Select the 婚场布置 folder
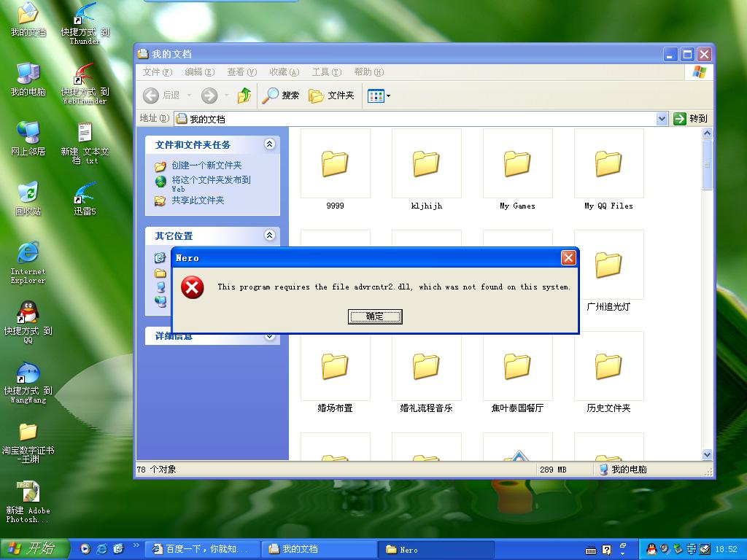747x560 pixels. [335, 373]
